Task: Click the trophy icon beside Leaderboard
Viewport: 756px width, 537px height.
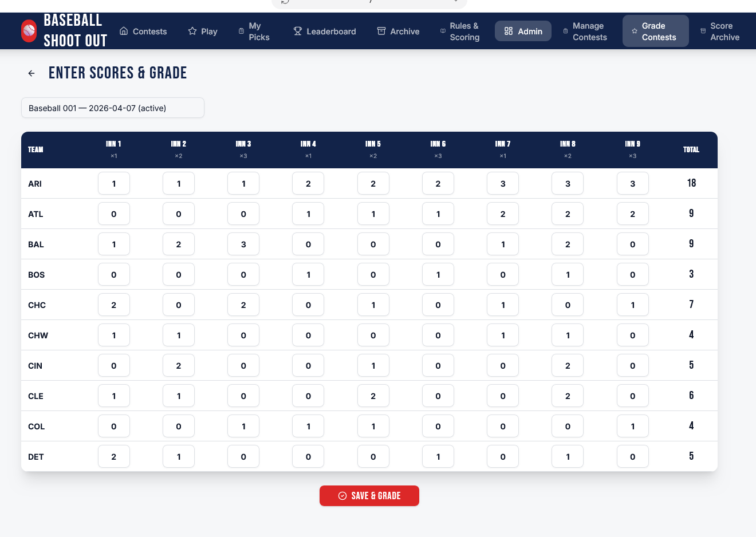Action: click(298, 31)
